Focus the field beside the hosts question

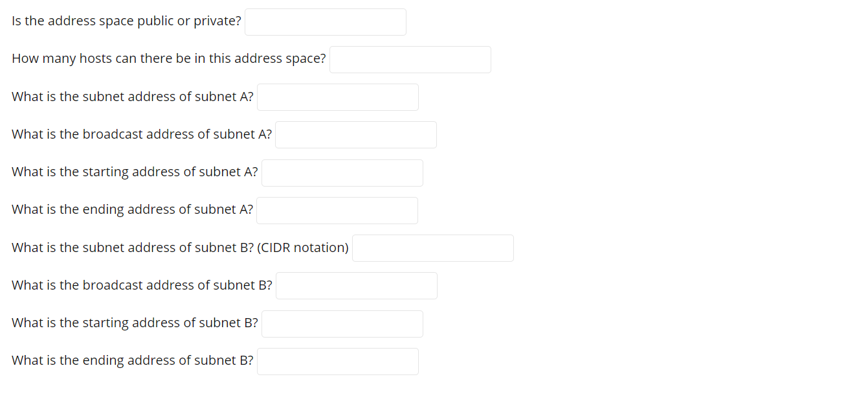pyautogui.click(x=410, y=59)
